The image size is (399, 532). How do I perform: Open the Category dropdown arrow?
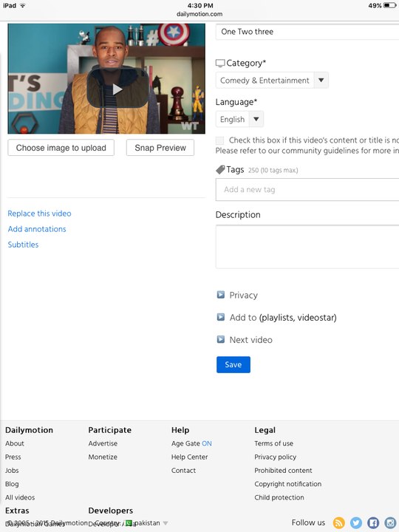321,81
